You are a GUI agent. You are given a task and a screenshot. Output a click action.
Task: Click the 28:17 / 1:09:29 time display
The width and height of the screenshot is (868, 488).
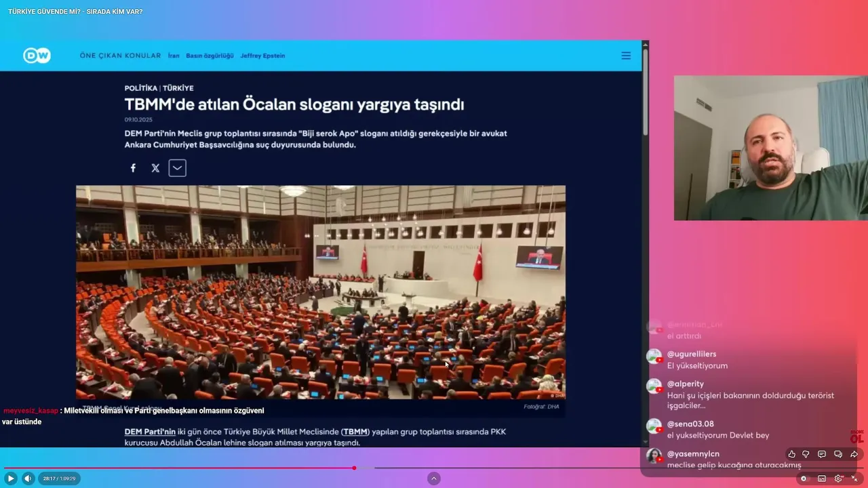pyautogui.click(x=59, y=479)
